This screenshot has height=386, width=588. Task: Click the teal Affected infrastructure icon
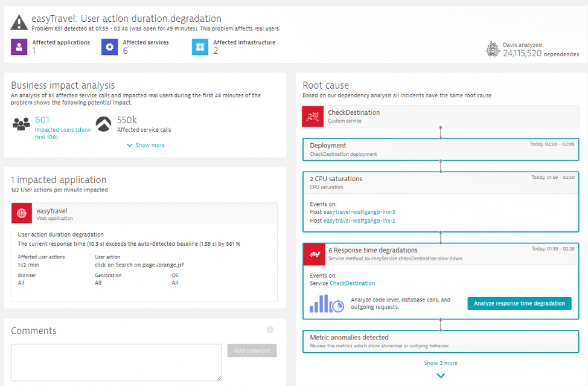(x=200, y=47)
